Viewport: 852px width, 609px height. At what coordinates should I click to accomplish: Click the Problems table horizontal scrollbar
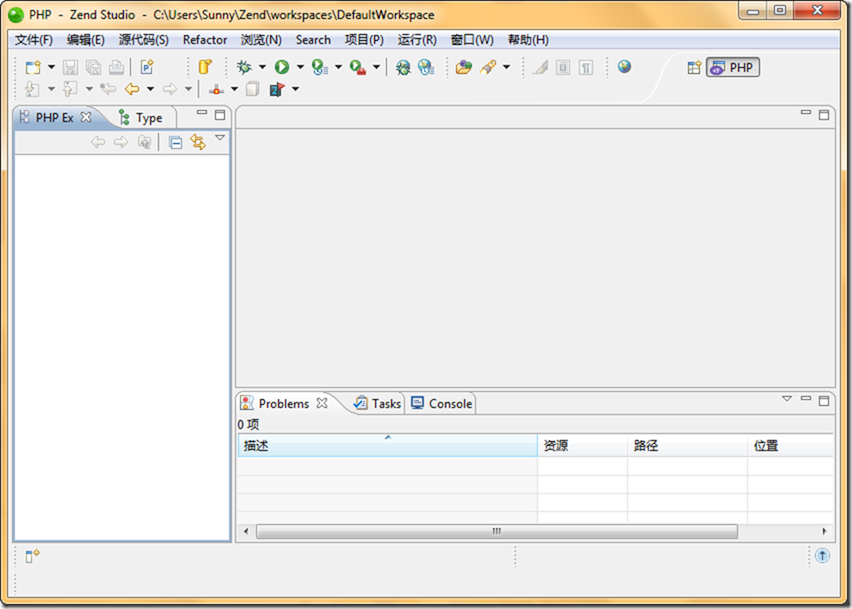(496, 531)
